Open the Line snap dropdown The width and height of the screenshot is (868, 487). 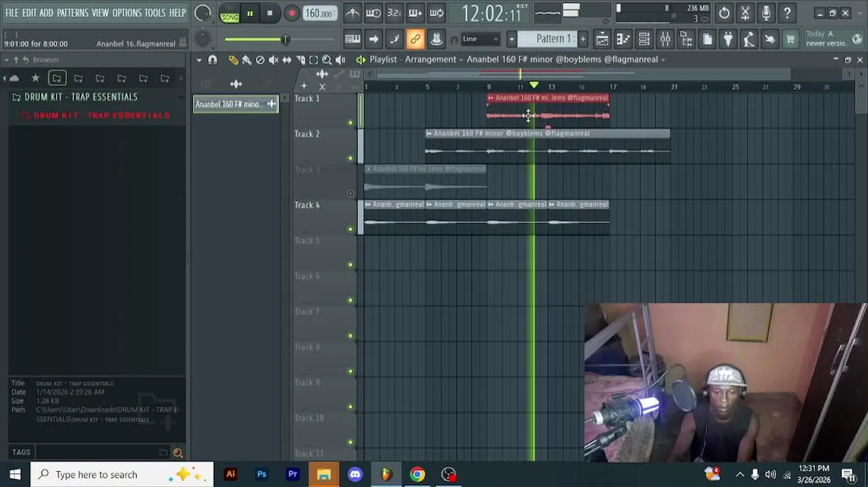(479, 39)
